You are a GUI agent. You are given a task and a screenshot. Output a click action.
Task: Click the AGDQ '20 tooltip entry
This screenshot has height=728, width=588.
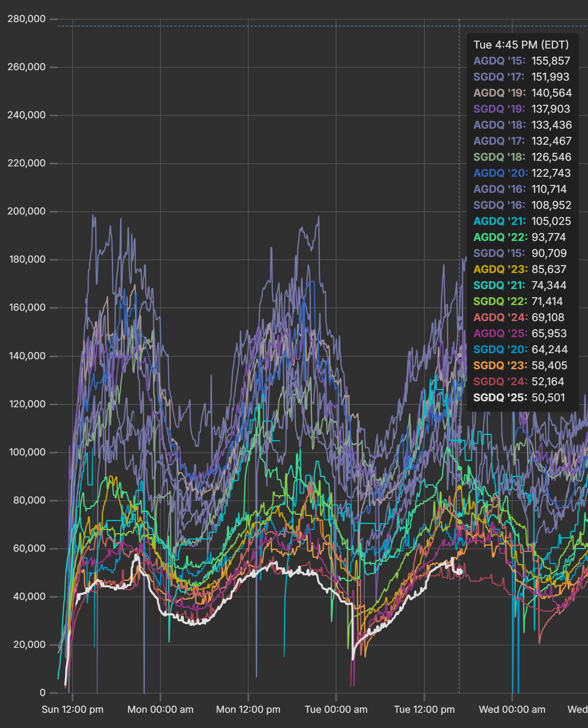(522, 173)
